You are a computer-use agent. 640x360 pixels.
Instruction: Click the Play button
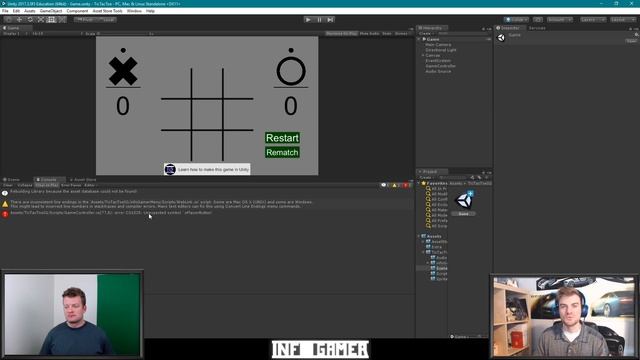[x=308, y=20]
